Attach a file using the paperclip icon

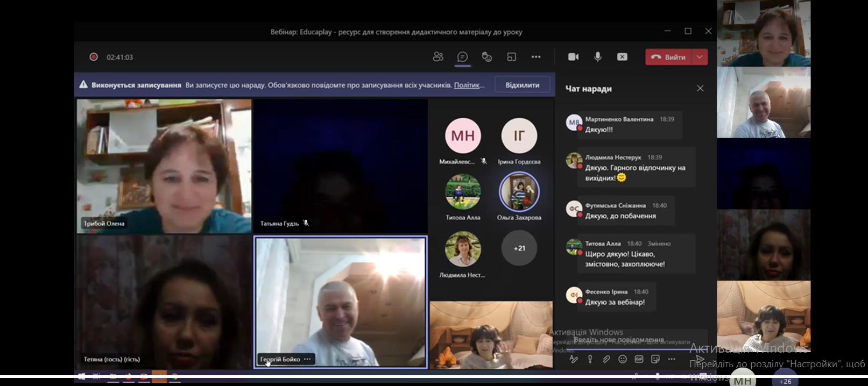pos(606,359)
